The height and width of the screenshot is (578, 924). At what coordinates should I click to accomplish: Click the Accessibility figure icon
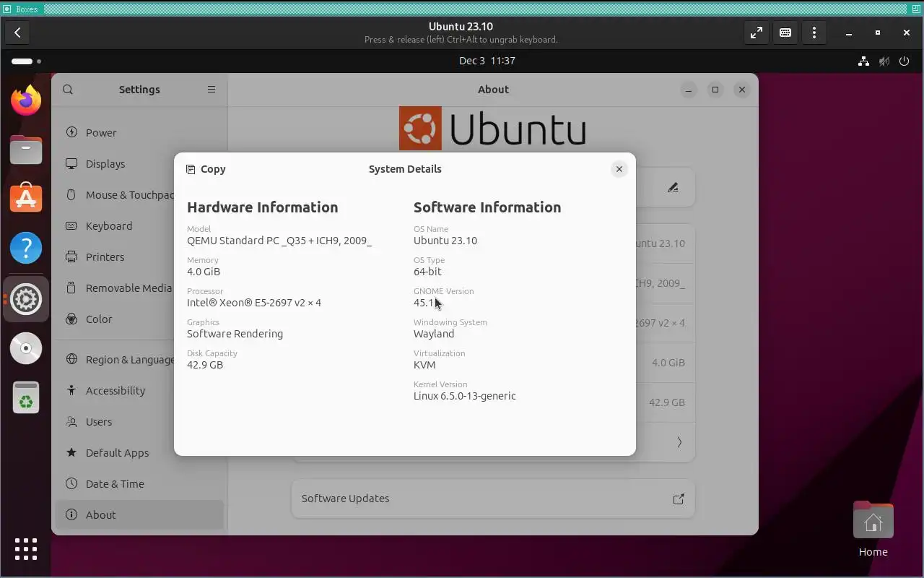(x=71, y=390)
